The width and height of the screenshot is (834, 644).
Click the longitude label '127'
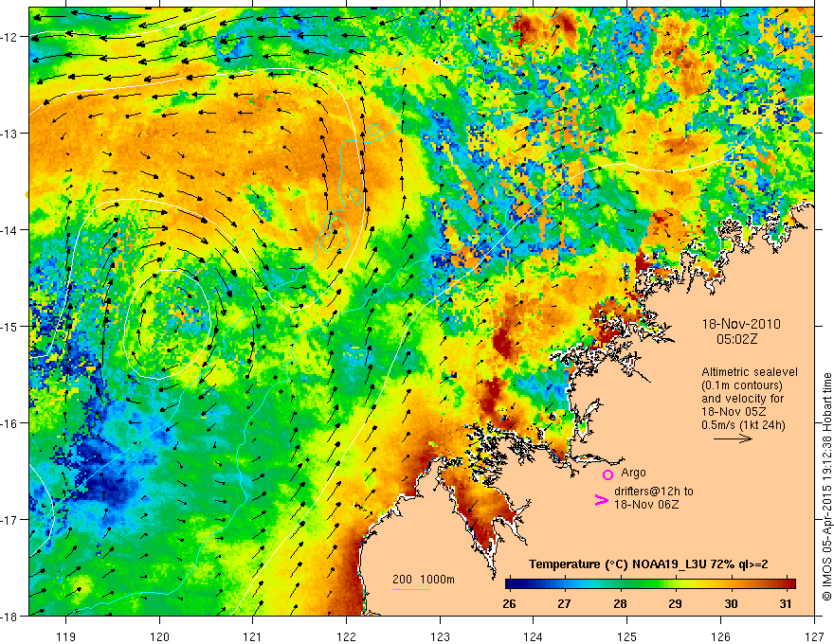point(814,636)
